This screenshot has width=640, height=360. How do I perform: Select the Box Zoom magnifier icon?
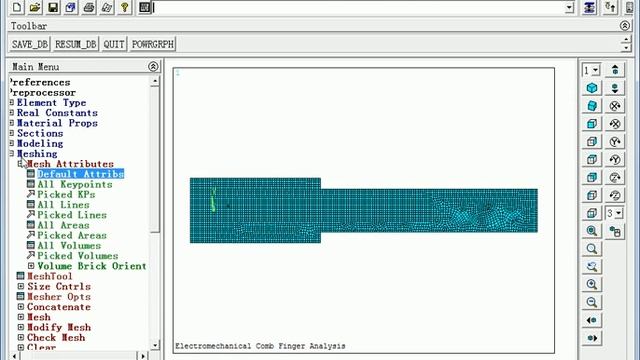(x=592, y=249)
